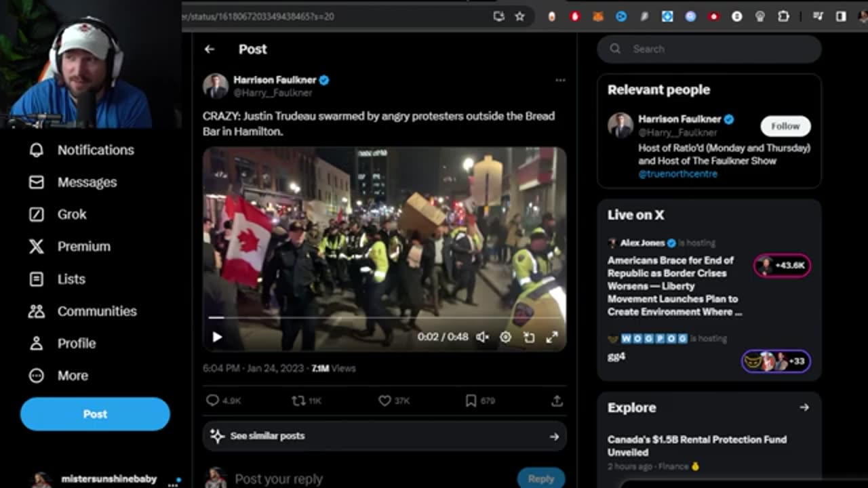Viewport: 868px width, 488px height.
Task: Click the Search field
Action: (x=709, y=49)
